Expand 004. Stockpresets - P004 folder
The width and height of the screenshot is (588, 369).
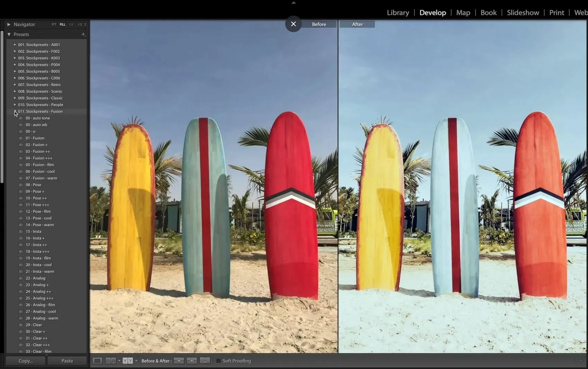[15, 65]
